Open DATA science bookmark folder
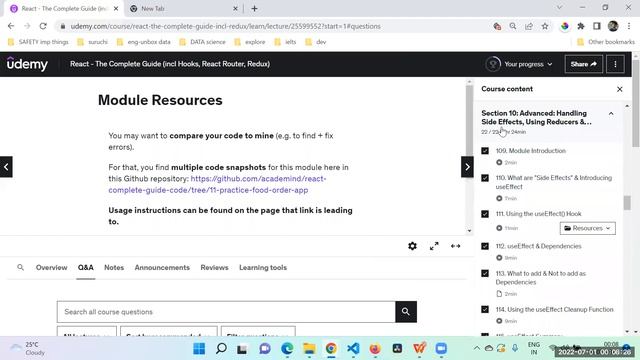The width and height of the screenshot is (640, 360). [202, 42]
